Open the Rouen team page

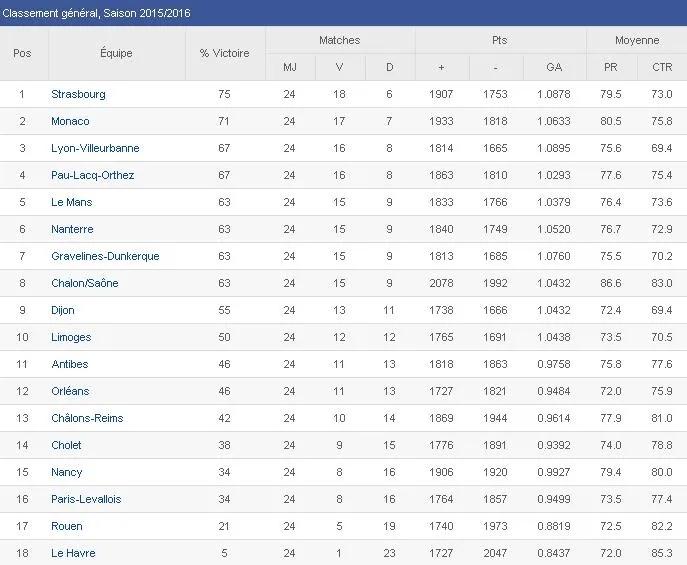[x=67, y=526]
